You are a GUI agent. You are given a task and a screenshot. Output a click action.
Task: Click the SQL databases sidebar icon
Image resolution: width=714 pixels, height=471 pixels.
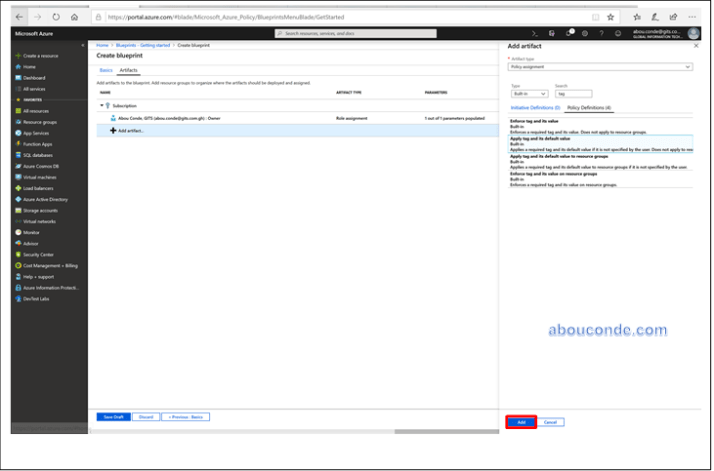pyautogui.click(x=18, y=155)
